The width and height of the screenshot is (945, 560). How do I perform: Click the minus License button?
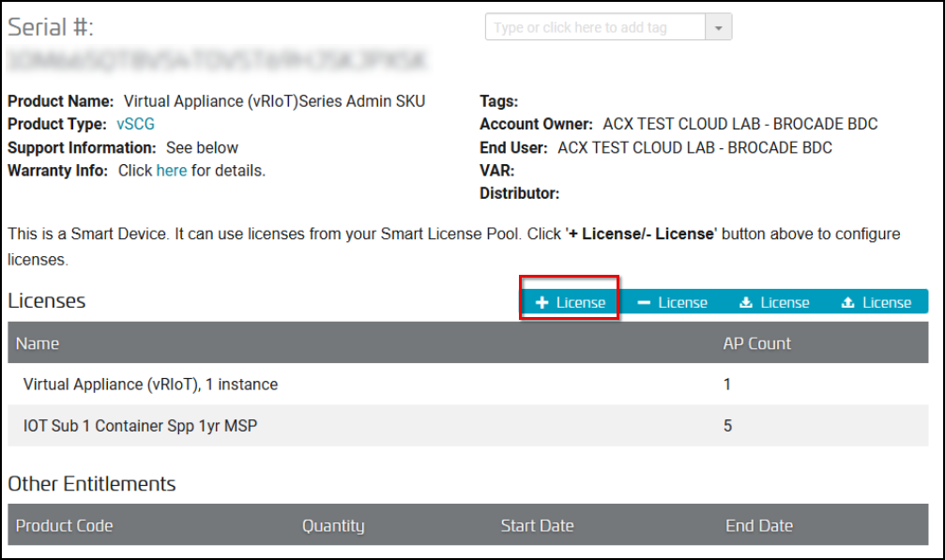pyautogui.click(x=672, y=302)
